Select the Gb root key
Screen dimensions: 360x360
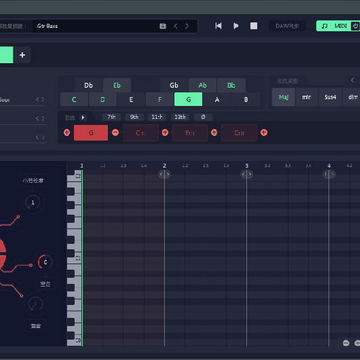click(x=174, y=85)
